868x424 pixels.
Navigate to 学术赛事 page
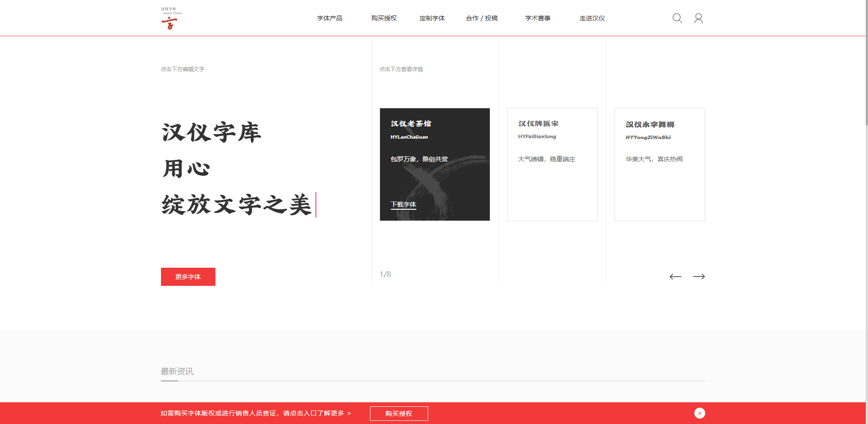[537, 18]
